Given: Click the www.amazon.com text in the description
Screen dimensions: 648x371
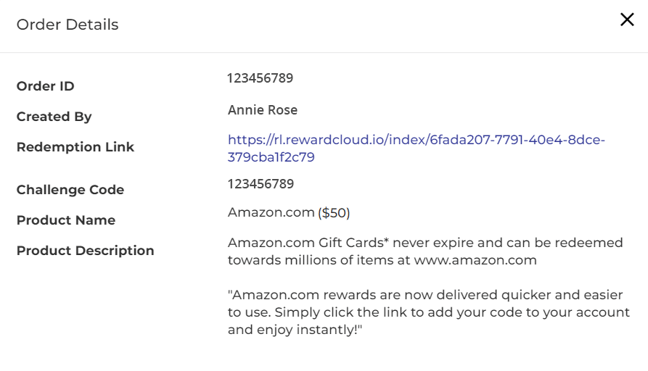Looking at the screenshot, I should tap(475, 260).
